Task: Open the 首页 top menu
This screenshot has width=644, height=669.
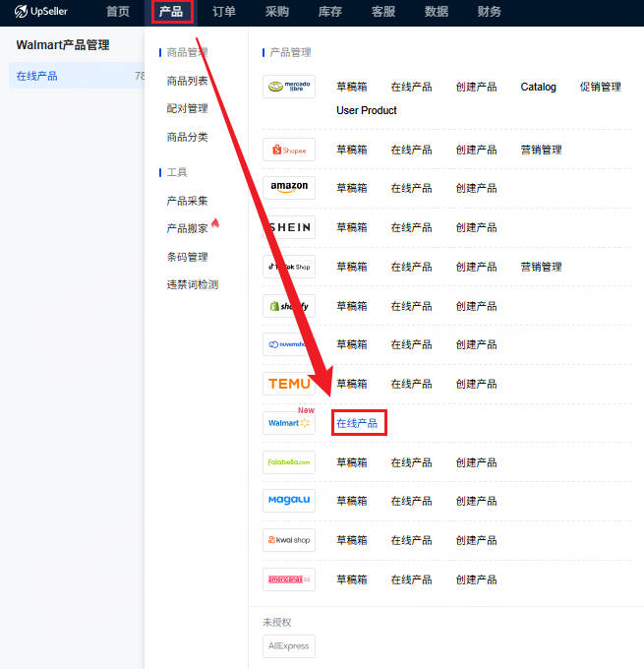Action: [x=118, y=12]
